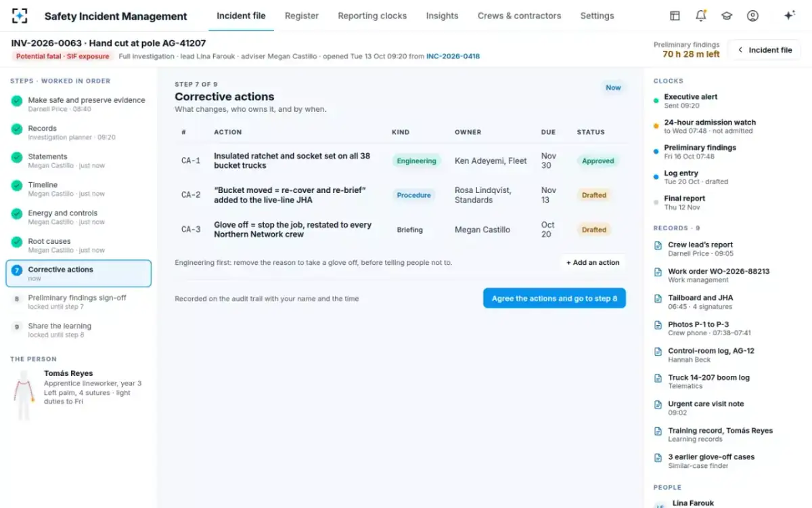Screen dimensions: 812x508
Task: Open the Crews & contractors tab
Action: 519,16
